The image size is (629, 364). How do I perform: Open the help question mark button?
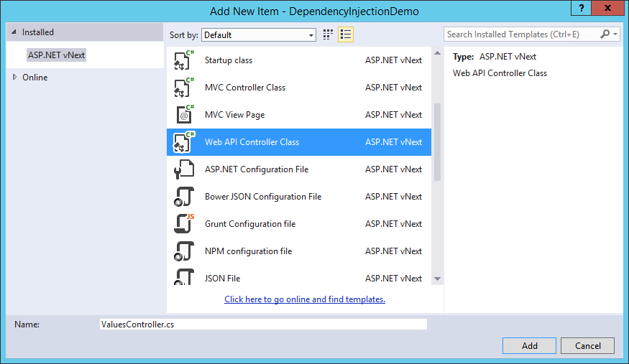coord(582,8)
